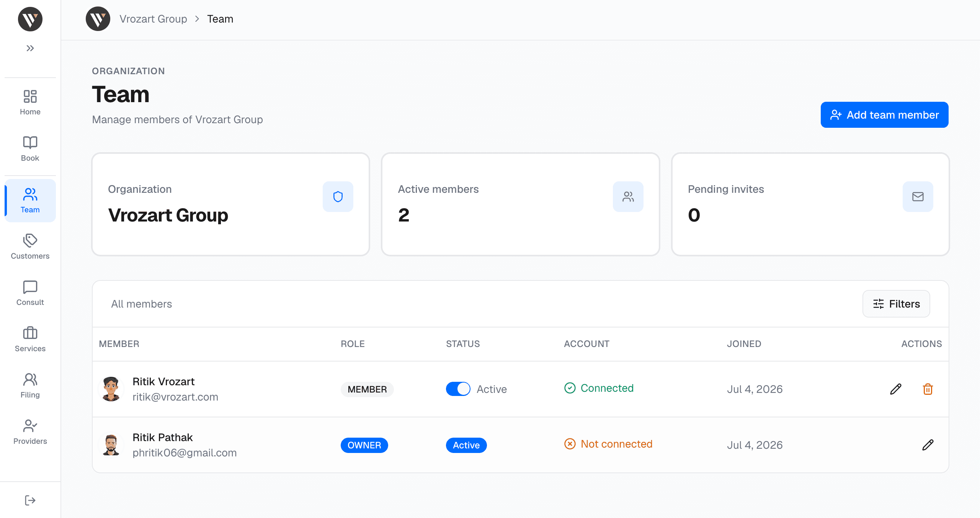980x518 pixels.
Task: Click the MEMBER column header
Action: (x=119, y=344)
